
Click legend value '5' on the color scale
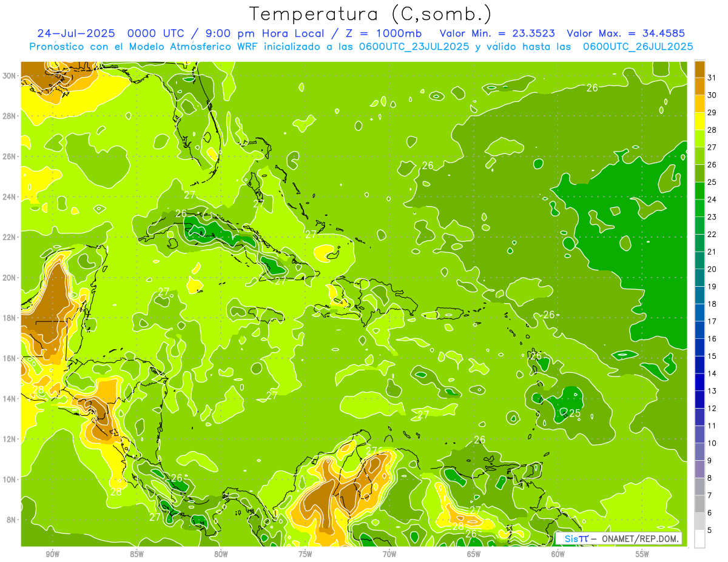(x=710, y=530)
